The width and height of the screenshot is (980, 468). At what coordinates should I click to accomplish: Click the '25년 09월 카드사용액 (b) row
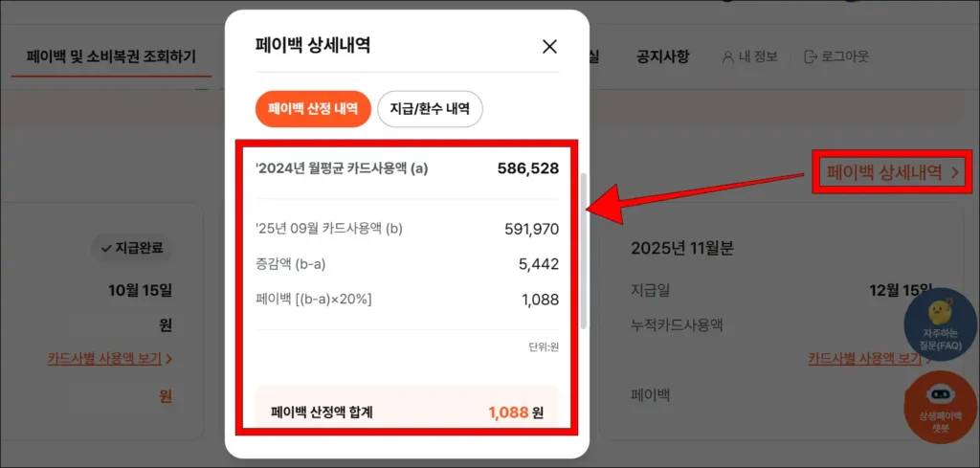(407, 229)
